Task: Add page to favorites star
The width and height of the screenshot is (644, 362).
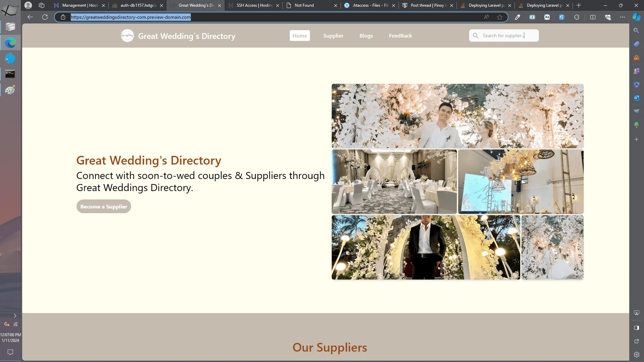Action: pyautogui.click(x=500, y=17)
